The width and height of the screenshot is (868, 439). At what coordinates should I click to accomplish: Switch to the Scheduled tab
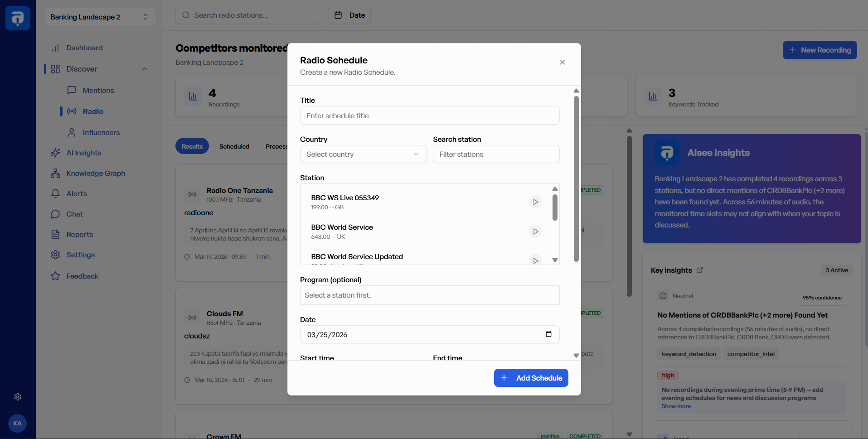click(234, 146)
